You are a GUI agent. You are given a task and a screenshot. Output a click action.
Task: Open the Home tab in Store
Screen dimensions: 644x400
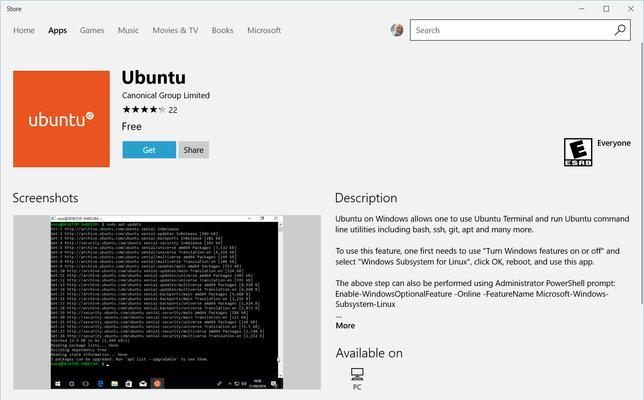[x=24, y=30]
